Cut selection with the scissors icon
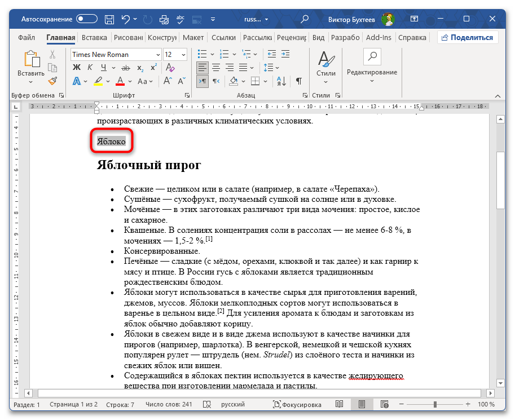The width and height of the screenshot is (515, 420). point(52,54)
